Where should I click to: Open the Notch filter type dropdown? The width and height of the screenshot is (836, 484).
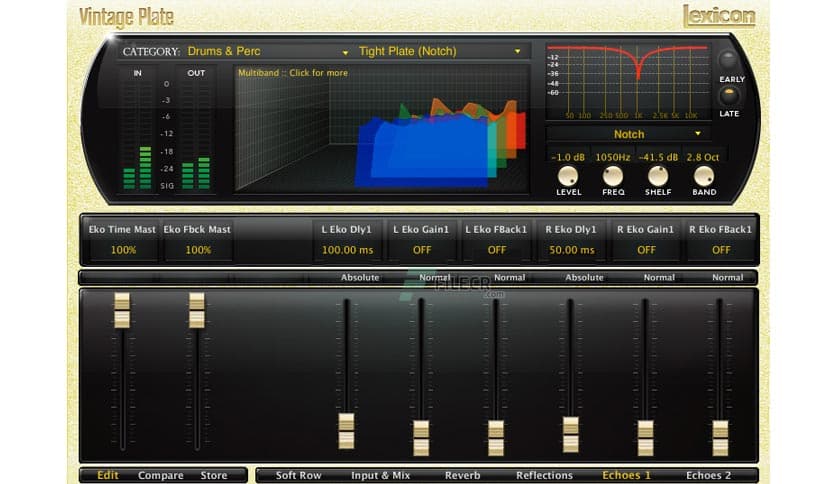click(628, 134)
